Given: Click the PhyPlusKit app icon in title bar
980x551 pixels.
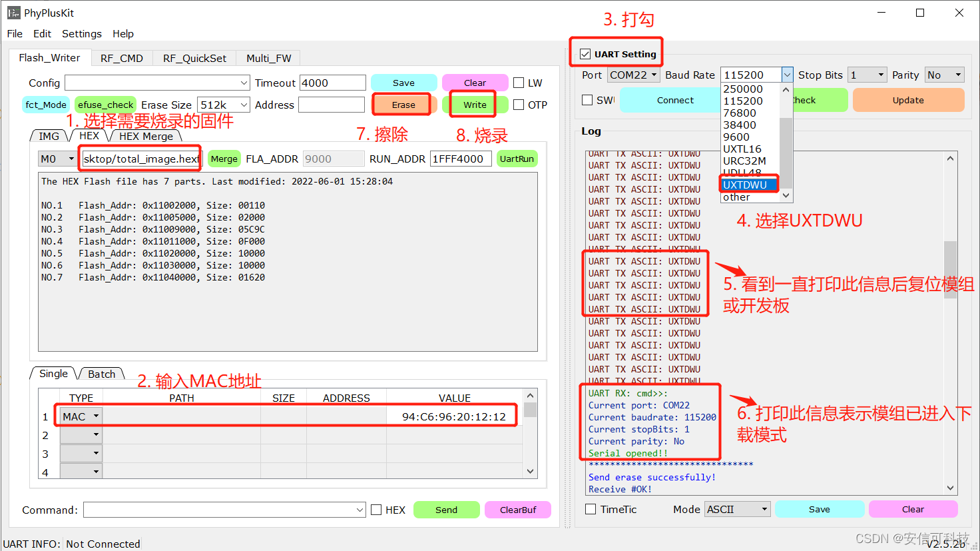Looking at the screenshot, I should (x=13, y=13).
